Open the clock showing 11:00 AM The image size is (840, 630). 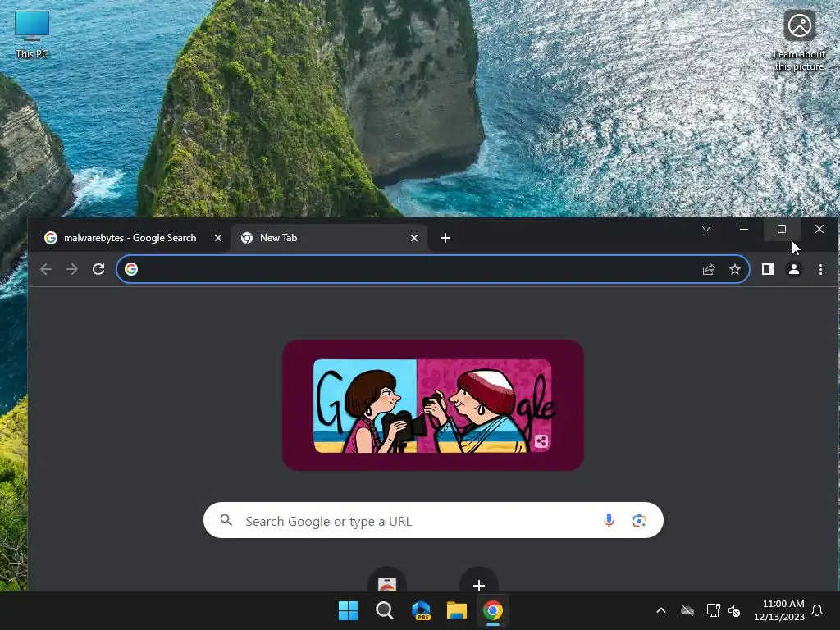(779, 610)
